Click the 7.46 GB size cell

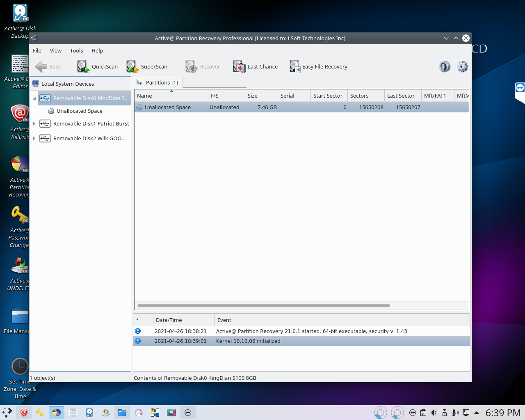tap(267, 107)
